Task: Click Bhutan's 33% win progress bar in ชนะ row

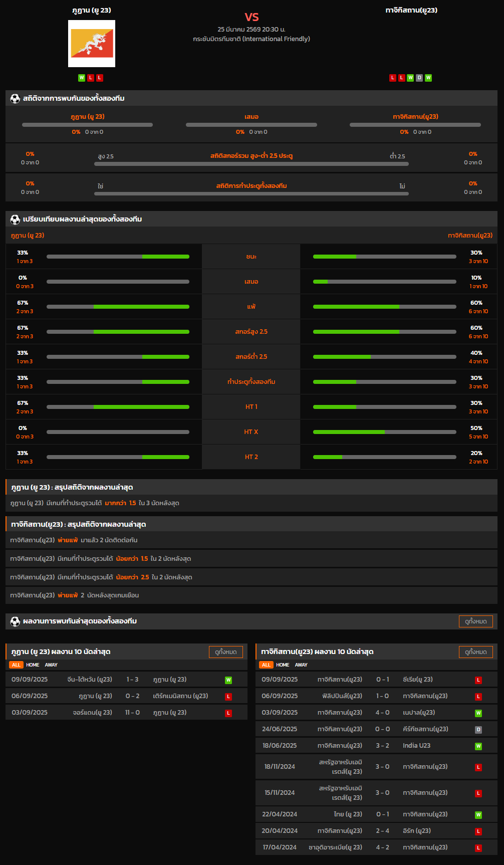Action: click(x=118, y=257)
